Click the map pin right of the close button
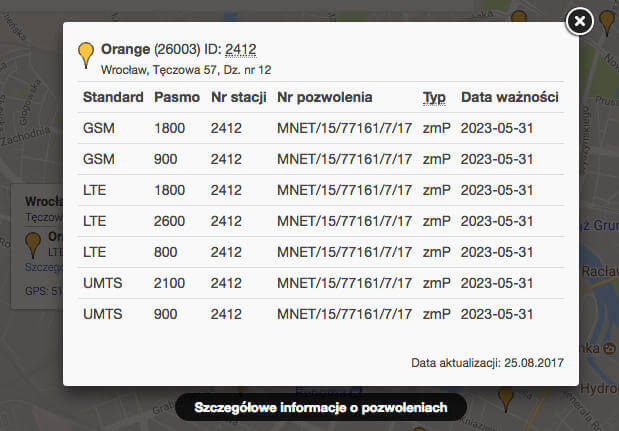 tap(607, 22)
